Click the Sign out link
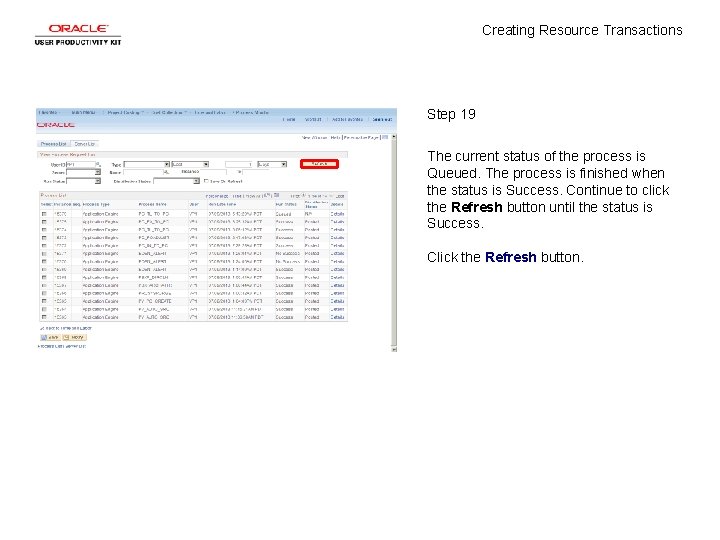This screenshot has width=720, height=540. [382, 119]
